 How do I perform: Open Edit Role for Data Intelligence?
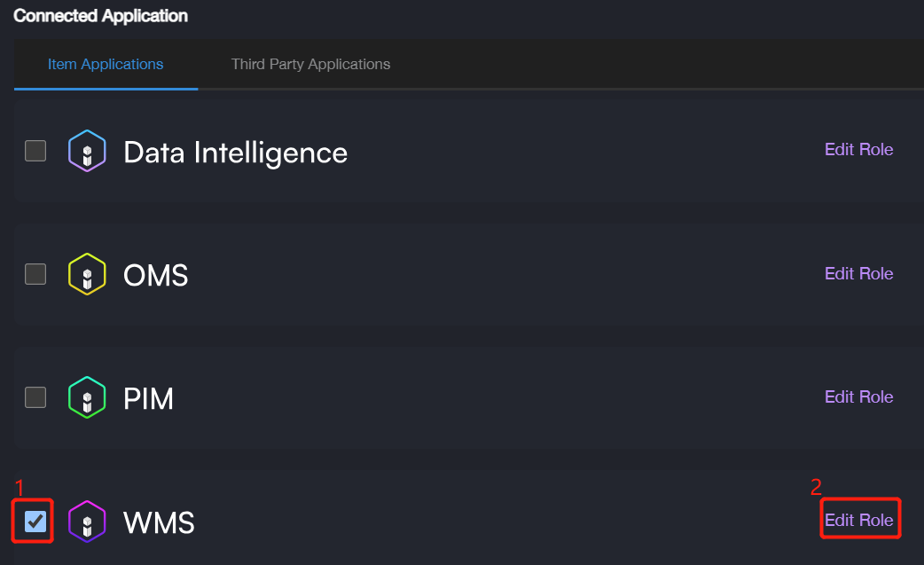[858, 149]
